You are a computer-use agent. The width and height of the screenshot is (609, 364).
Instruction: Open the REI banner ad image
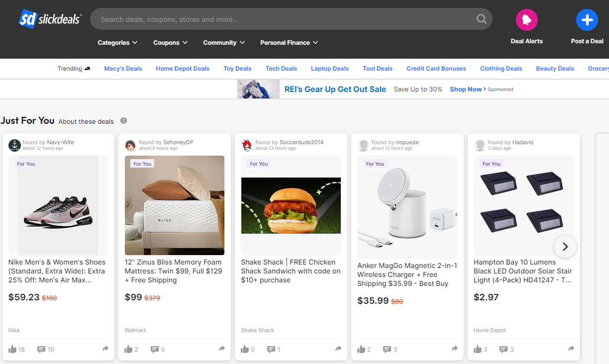coord(258,89)
